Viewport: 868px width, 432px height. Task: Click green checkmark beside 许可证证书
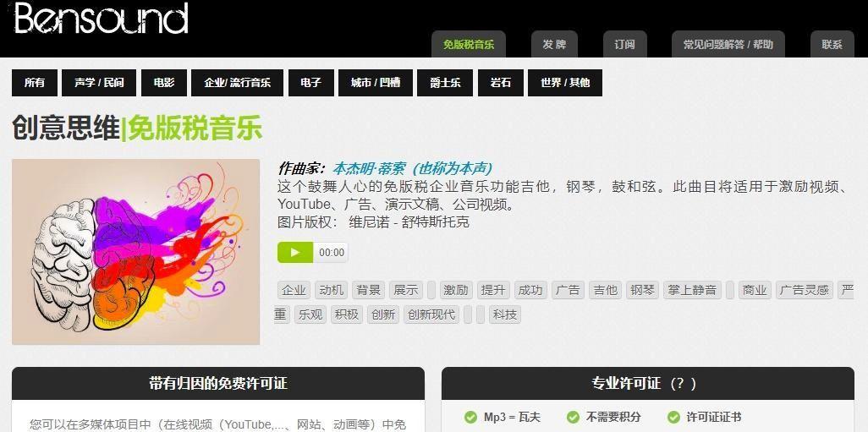[673, 417]
